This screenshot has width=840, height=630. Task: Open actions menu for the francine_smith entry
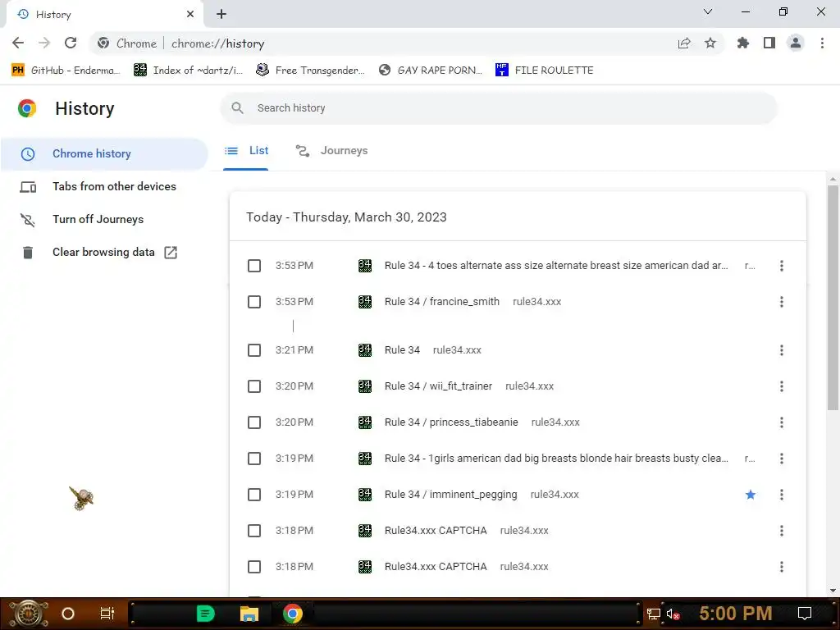point(782,302)
